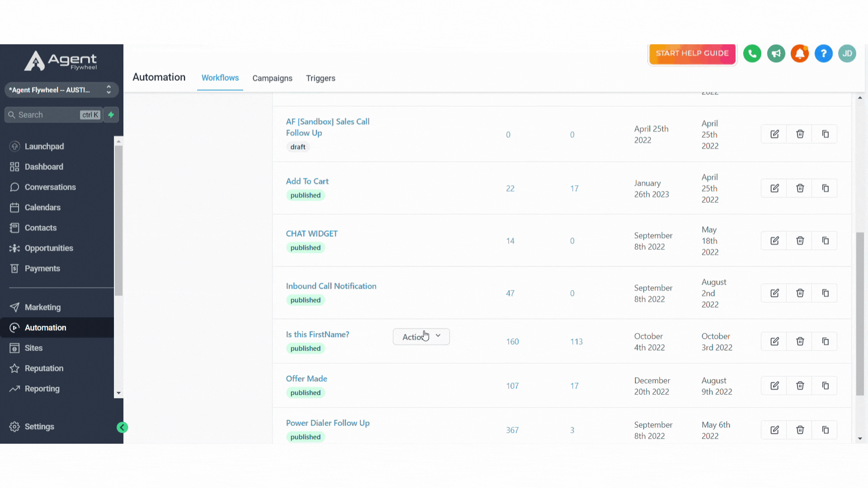Viewport: 868px width, 488px height.
Task: Switch to the Campaigns tab
Action: [x=272, y=78]
